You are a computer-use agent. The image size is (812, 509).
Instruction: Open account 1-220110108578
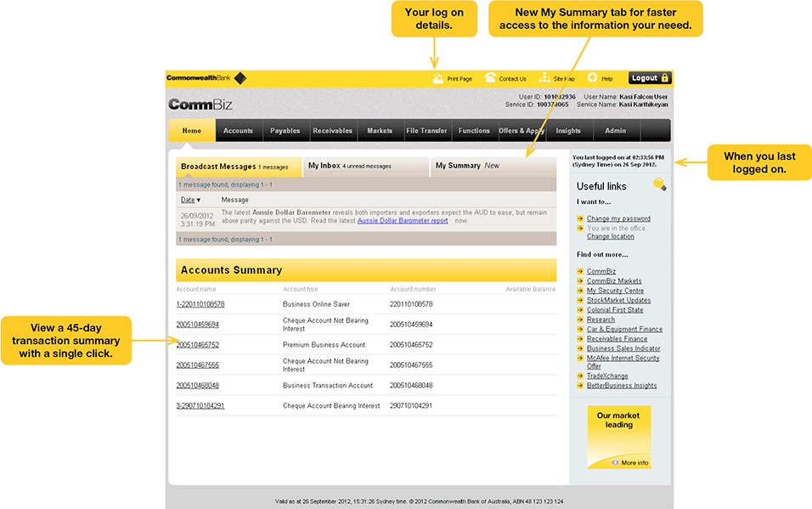click(x=200, y=304)
